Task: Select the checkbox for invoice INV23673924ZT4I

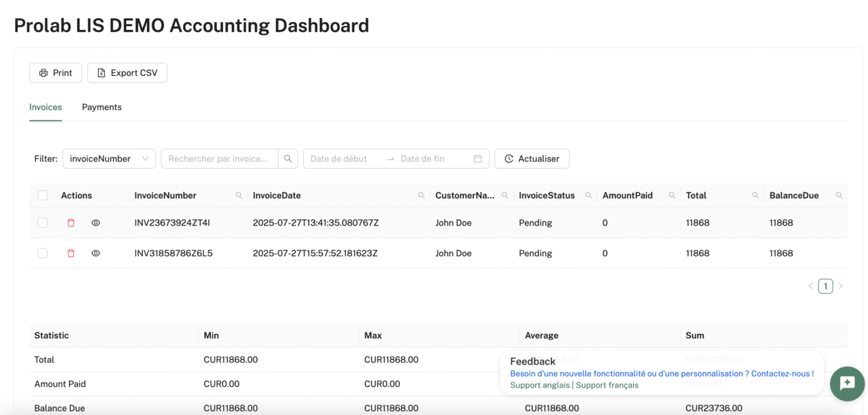Action: [x=43, y=223]
